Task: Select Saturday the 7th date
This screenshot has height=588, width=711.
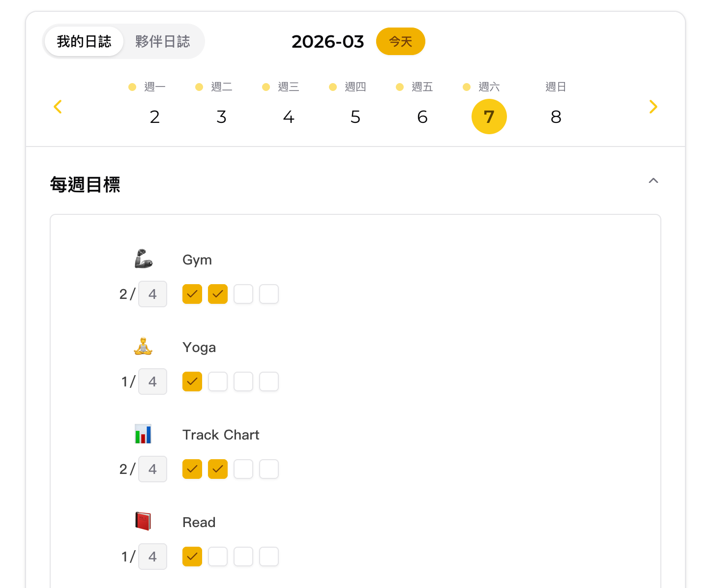Action: click(489, 117)
